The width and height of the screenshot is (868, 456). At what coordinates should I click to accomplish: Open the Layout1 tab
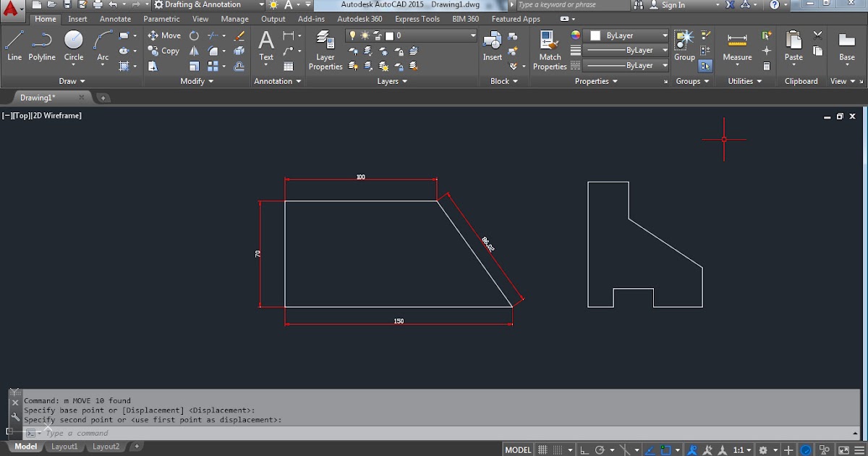click(64, 447)
